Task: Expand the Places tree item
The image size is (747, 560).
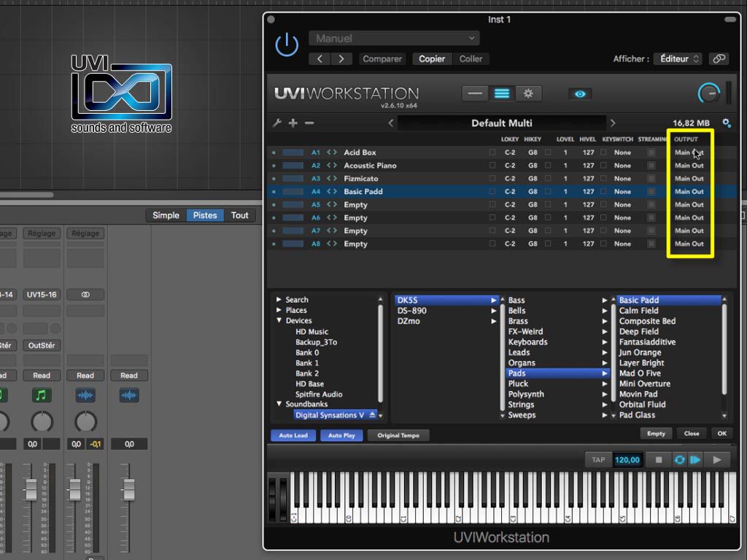Action: (x=279, y=310)
